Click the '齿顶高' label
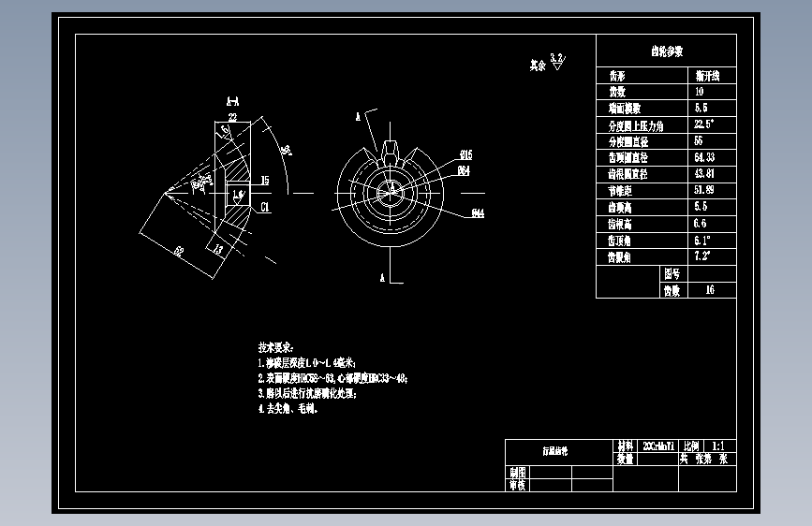The height and width of the screenshot is (526, 812). (x=620, y=207)
